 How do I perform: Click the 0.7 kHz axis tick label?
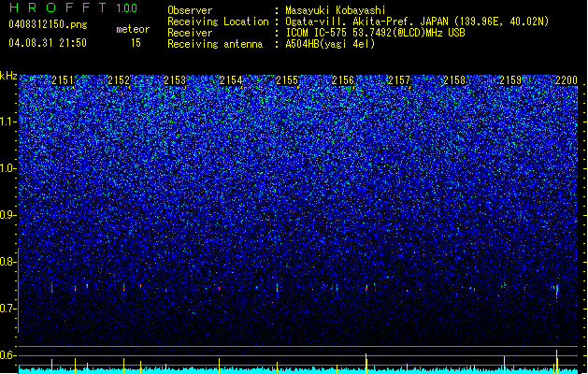(x=8, y=309)
